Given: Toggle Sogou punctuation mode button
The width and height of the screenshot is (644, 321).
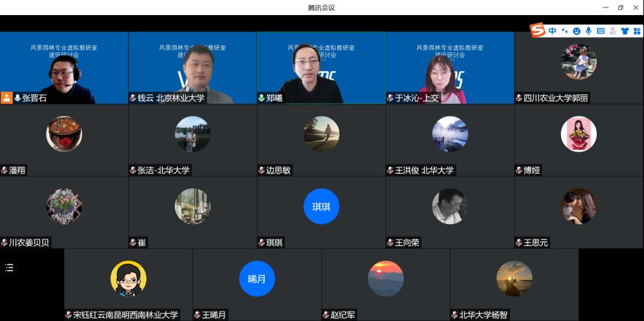Looking at the screenshot, I should (x=564, y=31).
